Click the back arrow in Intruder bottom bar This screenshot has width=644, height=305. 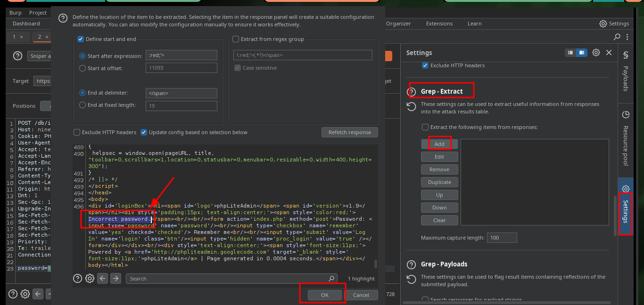tap(38, 294)
